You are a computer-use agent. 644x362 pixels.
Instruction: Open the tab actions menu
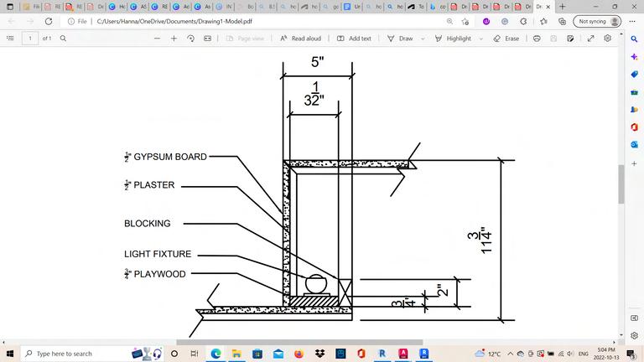(x=10, y=7)
